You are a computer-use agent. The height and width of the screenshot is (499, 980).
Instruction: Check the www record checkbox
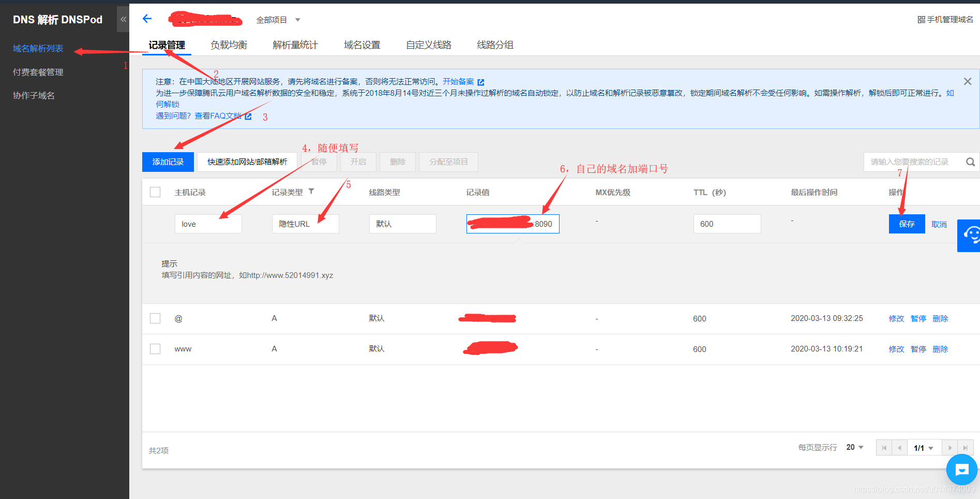(155, 349)
